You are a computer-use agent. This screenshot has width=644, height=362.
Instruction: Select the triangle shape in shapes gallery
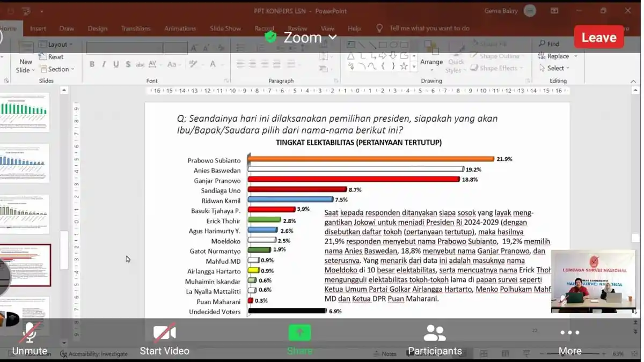pos(351,56)
